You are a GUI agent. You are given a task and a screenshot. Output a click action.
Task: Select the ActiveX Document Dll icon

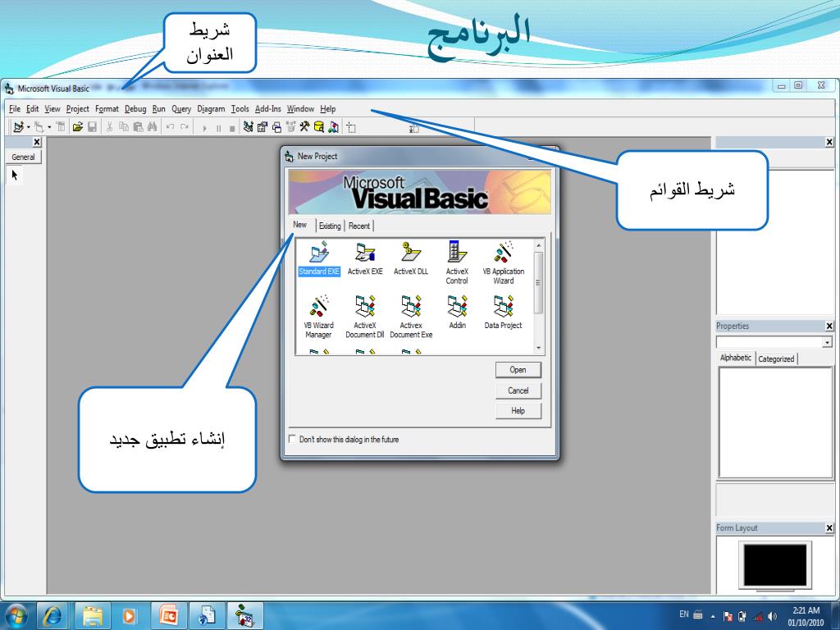(365, 316)
